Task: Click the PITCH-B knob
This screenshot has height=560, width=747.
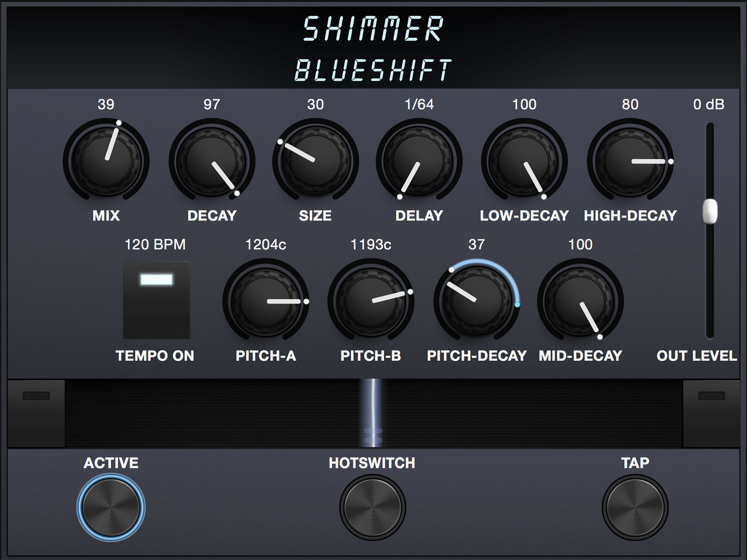Action: click(x=371, y=301)
